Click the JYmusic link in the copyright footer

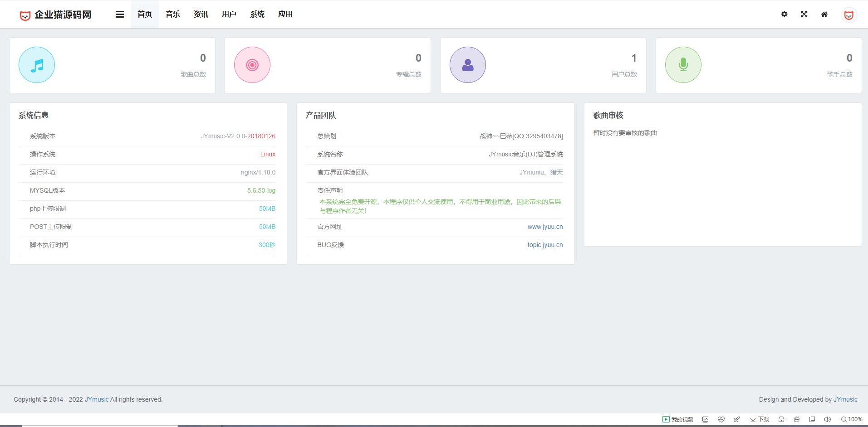tap(97, 399)
